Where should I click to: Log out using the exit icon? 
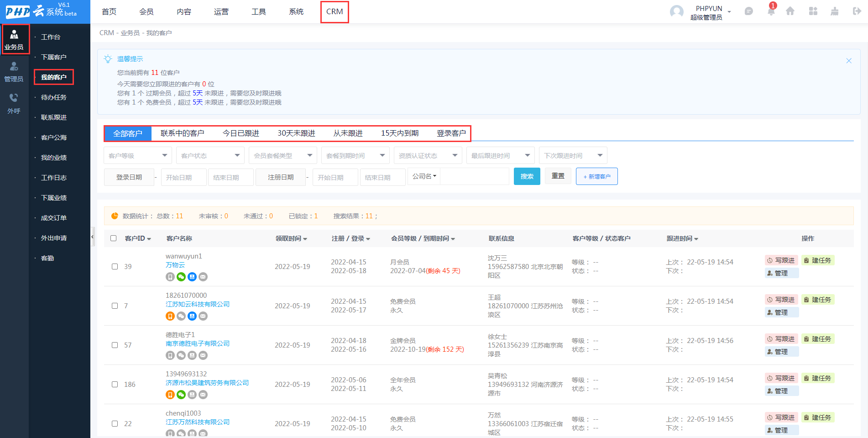click(857, 11)
